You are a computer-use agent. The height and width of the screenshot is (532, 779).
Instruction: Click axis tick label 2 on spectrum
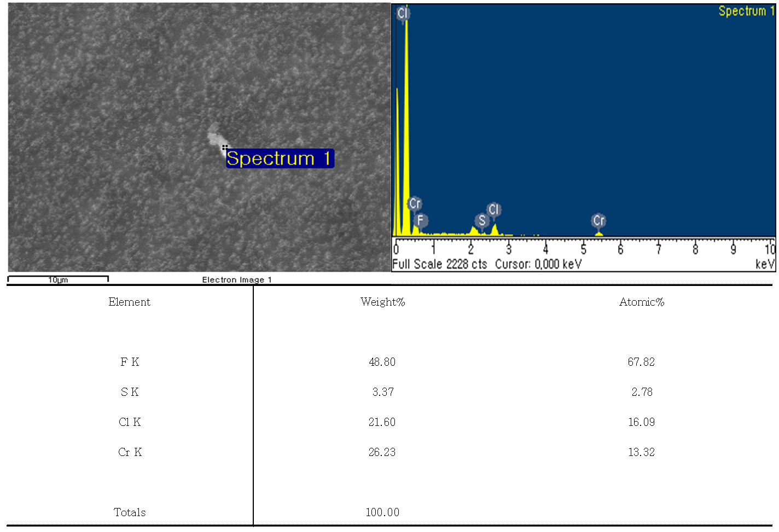(470, 249)
